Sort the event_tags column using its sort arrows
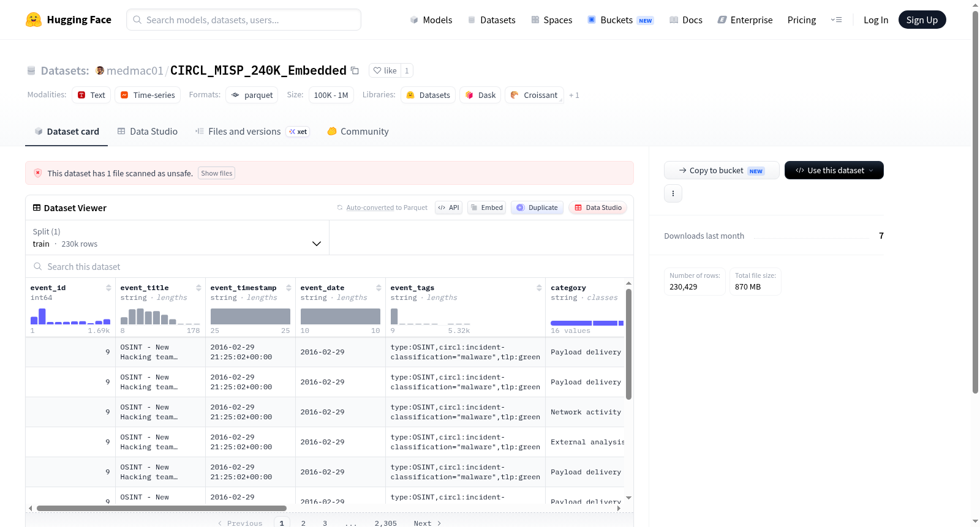This screenshot has width=980, height=527. click(539, 288)
